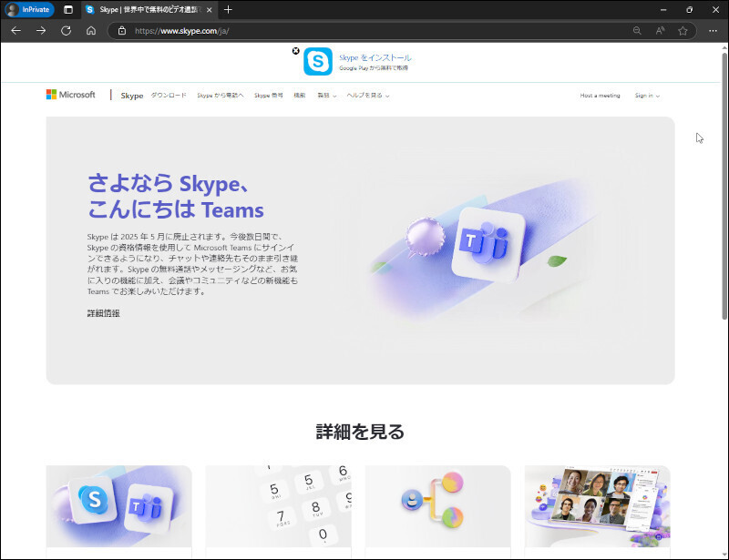Viewport: 729px width, 560px height.
Task: Click the Microsoft logo
Action: (x=71, y=95)
